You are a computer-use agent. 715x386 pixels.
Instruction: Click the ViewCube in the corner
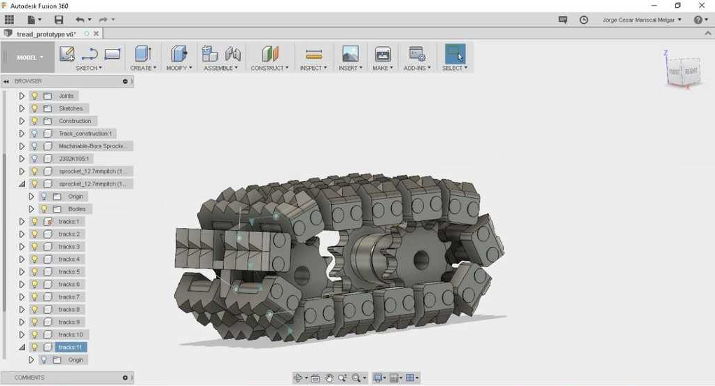pyautogui.click(x=684, y=71)
